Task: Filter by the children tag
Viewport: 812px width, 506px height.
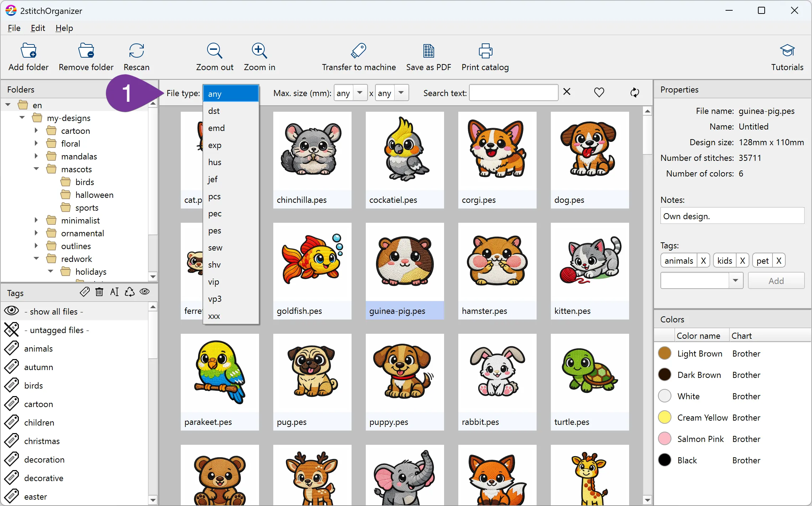Action: (x=75, y=422)
